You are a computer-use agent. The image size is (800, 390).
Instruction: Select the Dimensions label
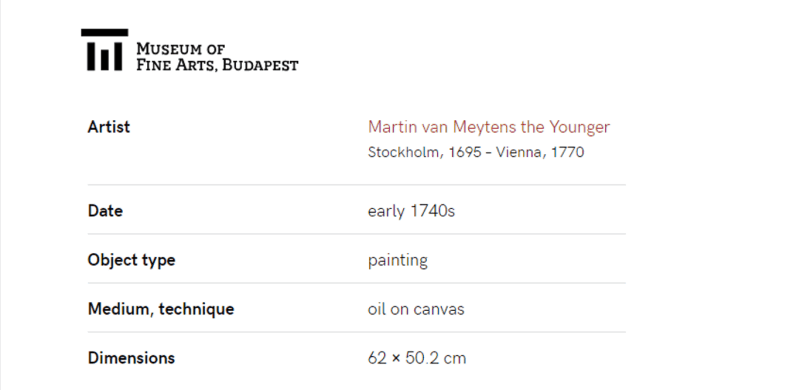131,358
